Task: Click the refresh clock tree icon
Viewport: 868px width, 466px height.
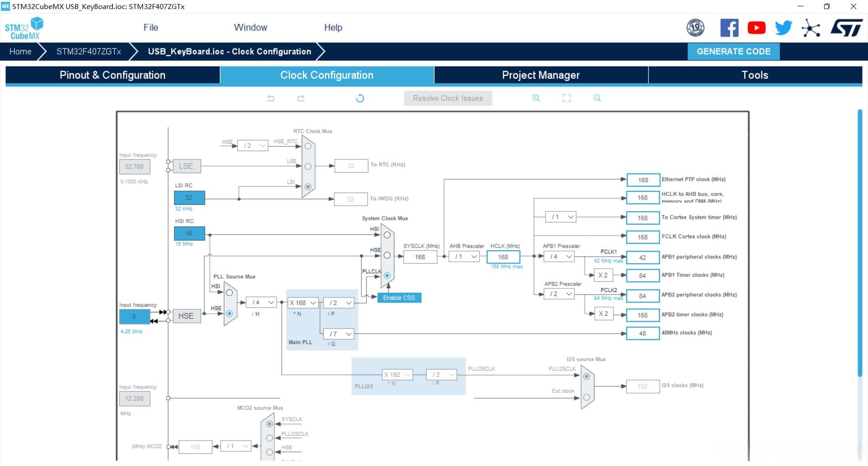Action: [x=360, y=98]
